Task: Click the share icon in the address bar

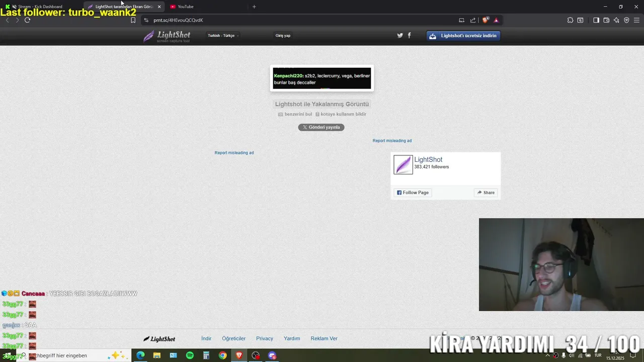Action: (473, 20)
